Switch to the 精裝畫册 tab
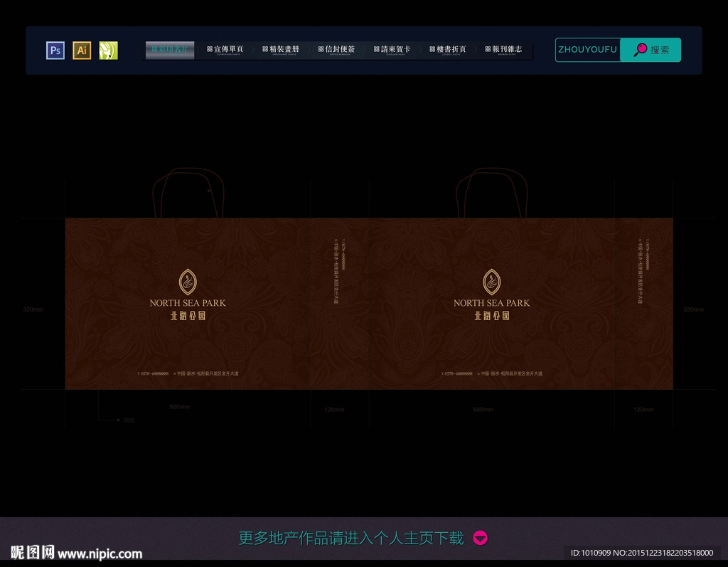The height and width of the screenshot is (567, 728). pyautogui.click(x=280, y=50)
